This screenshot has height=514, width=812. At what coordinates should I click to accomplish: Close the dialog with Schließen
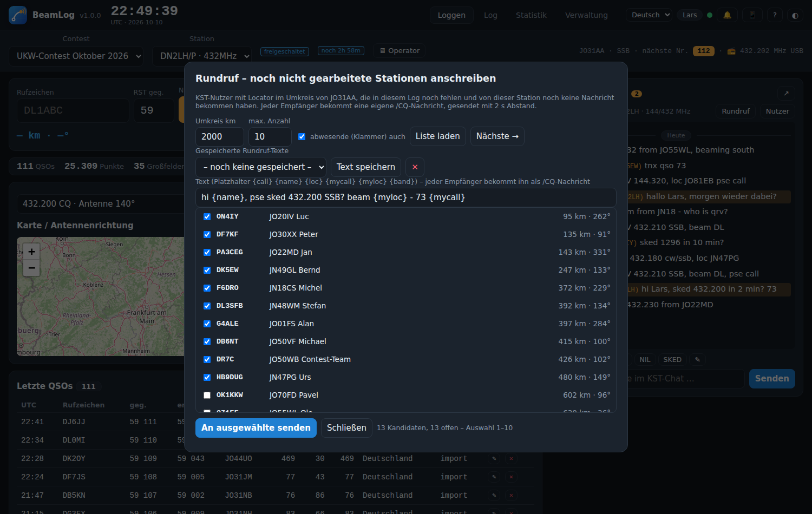346,428
